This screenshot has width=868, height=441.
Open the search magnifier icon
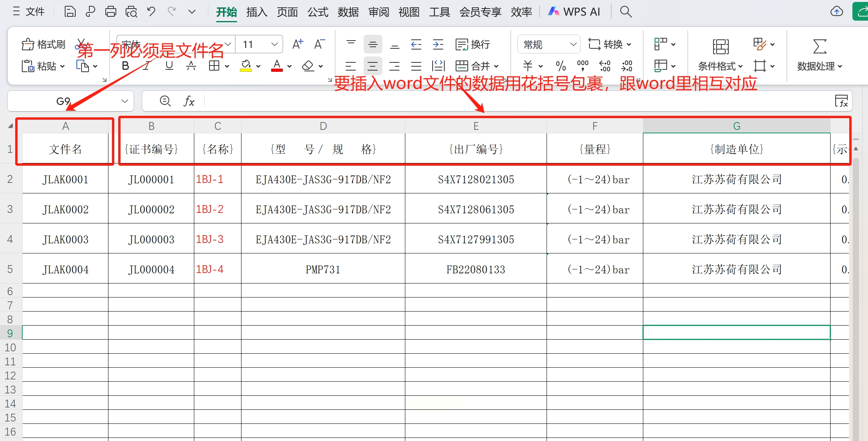626,12
